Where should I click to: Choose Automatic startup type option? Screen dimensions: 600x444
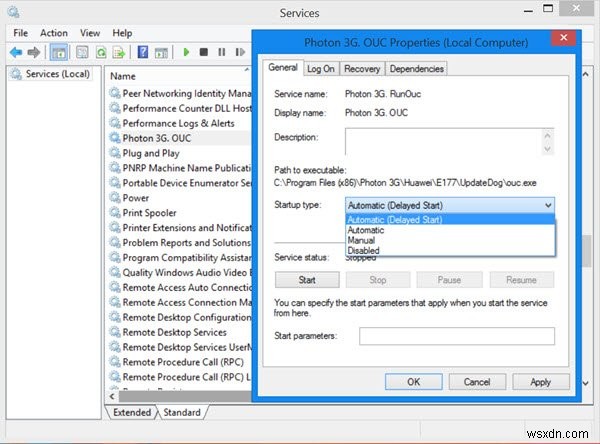(x=450, y=230)
